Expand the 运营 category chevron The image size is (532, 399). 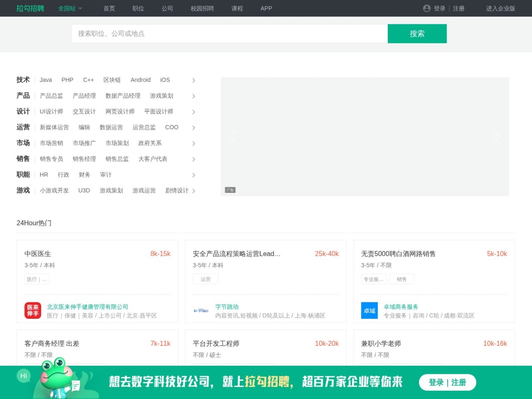pyautogui.click(x=194, y=128)
